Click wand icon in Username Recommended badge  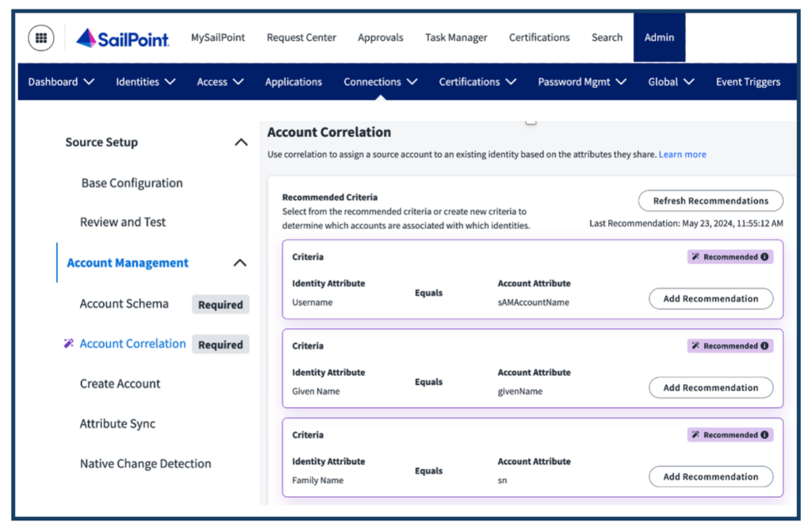[x=695, y=258]
